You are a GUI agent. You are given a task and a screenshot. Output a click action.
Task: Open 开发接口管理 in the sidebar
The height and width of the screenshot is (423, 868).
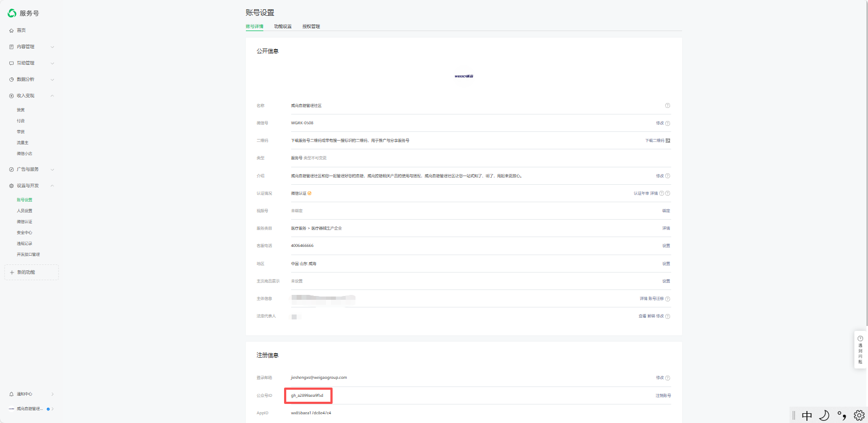pyautogui.click(x=28, y=255)
